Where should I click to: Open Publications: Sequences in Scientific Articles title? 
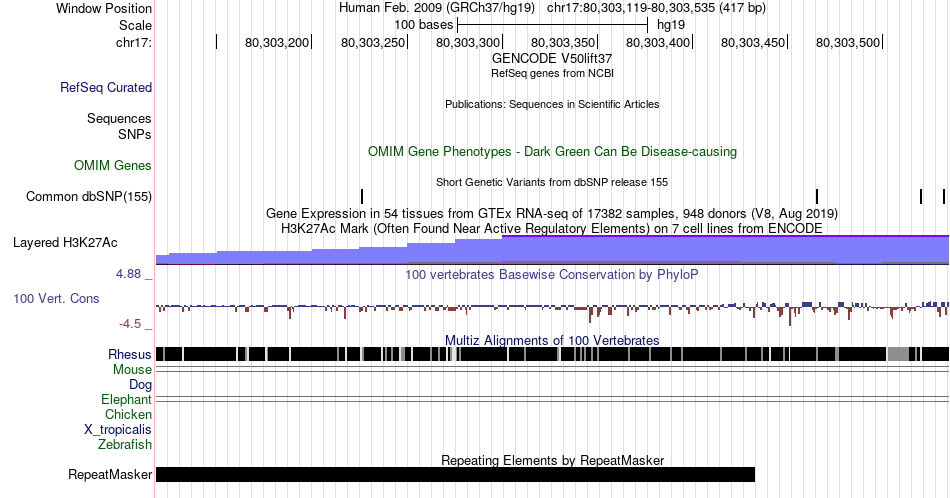coord(552,104)
